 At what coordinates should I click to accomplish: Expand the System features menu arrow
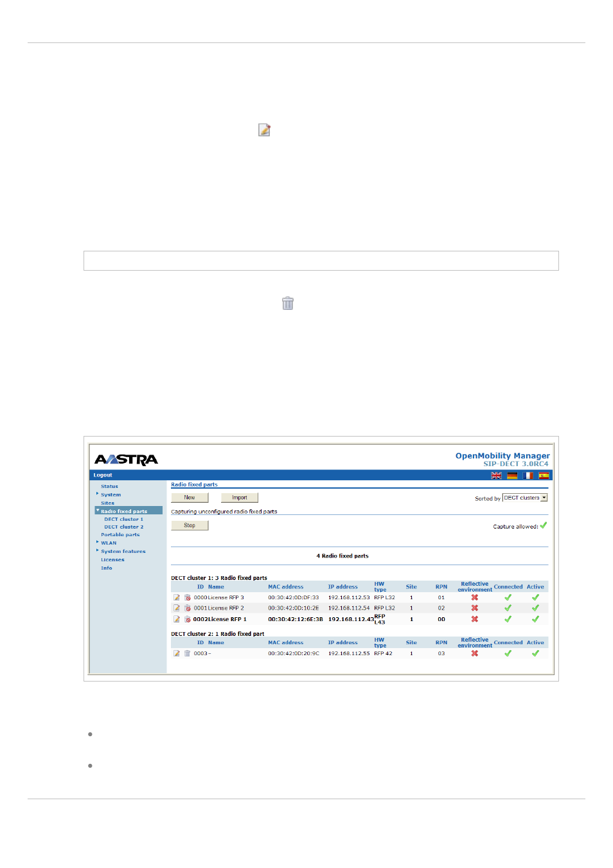click(98, 550)
